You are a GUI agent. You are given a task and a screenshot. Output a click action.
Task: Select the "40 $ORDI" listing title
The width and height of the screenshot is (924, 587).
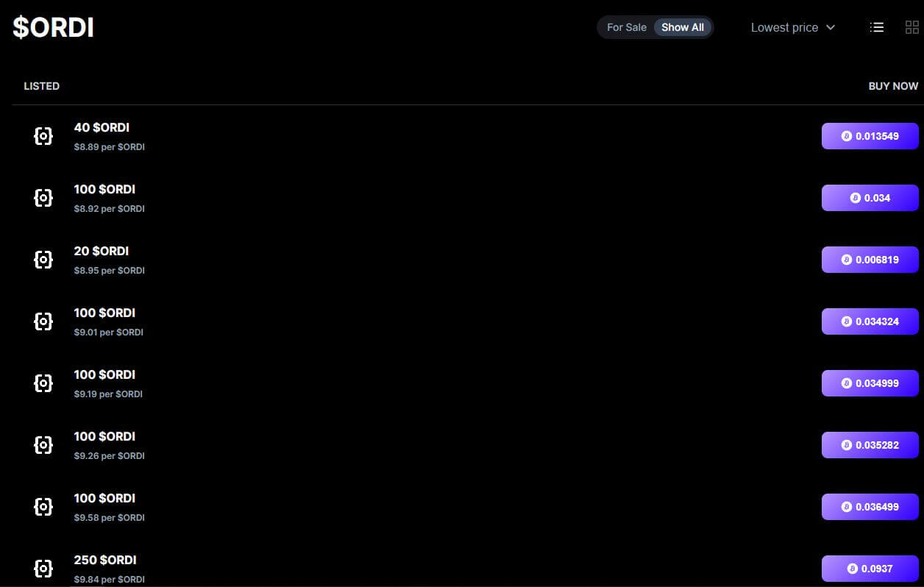tap(102, 127)
